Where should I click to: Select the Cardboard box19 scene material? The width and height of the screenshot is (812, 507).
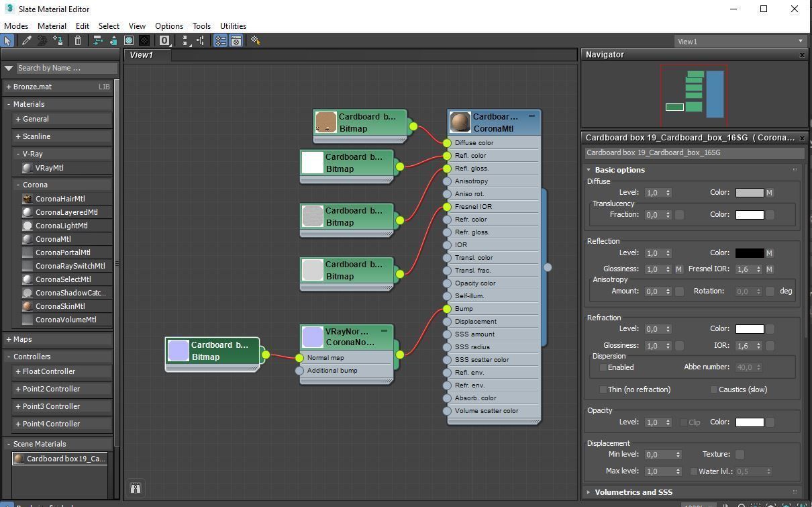60,459
